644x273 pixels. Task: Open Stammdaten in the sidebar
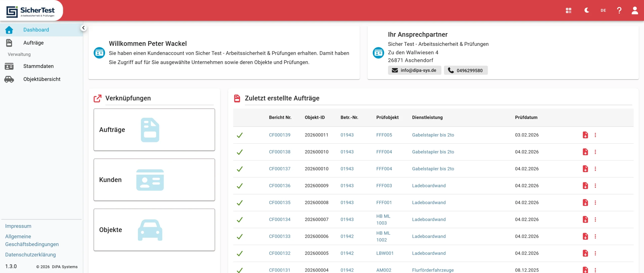tap(38, 66)
